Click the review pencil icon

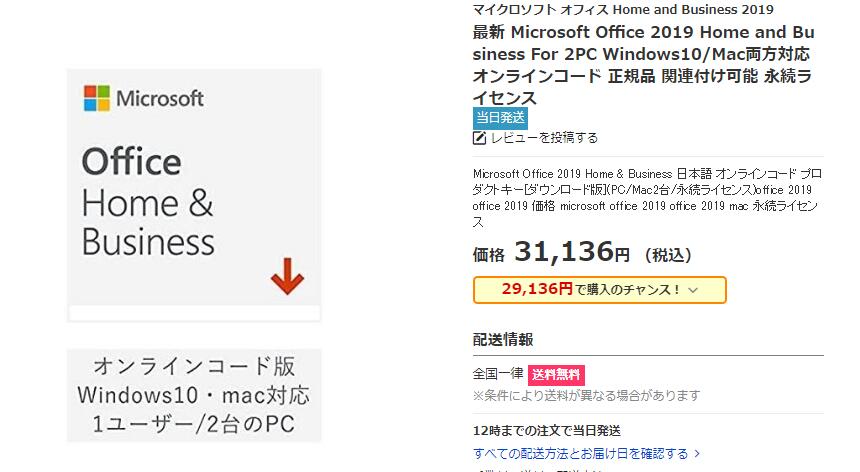(x=480, y=138)
